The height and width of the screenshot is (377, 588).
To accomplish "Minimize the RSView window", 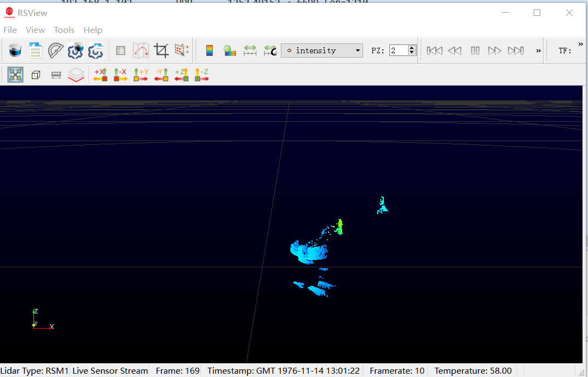I will (x=505, y=13).
